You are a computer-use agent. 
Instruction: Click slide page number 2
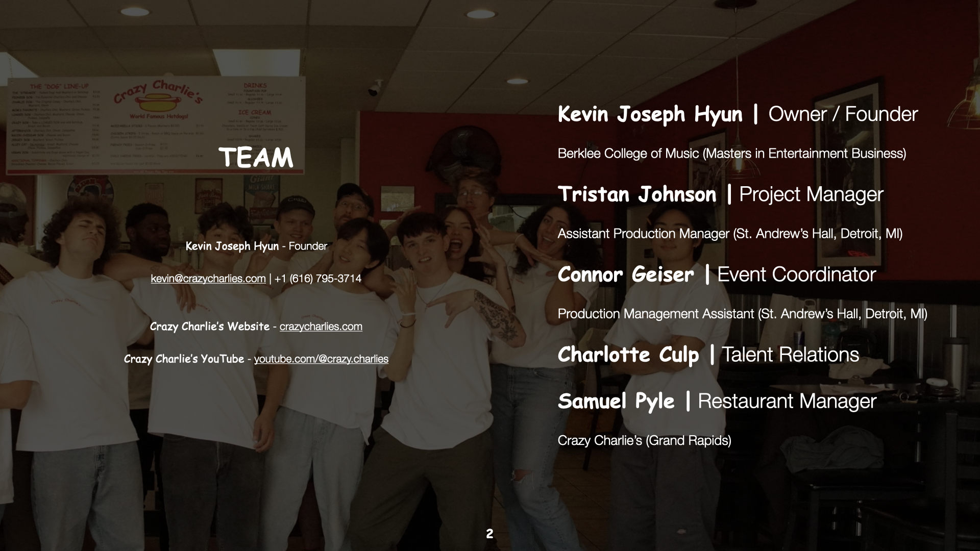[489, 534]
